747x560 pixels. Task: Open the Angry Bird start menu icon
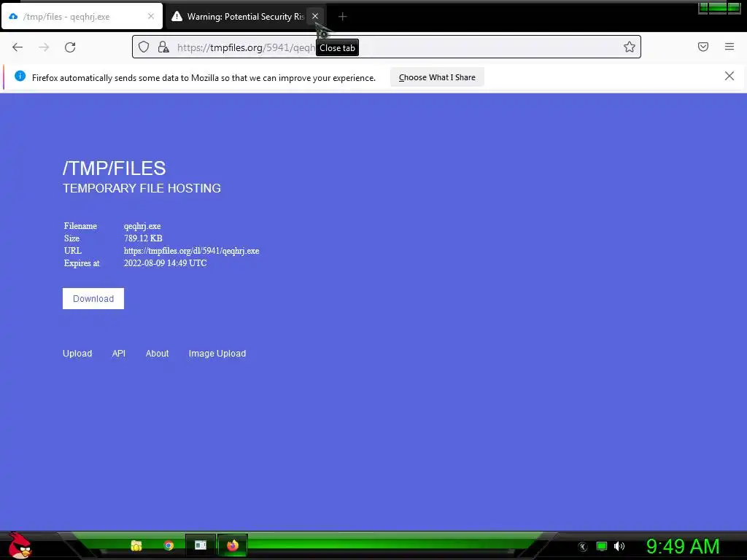[20, 545]
